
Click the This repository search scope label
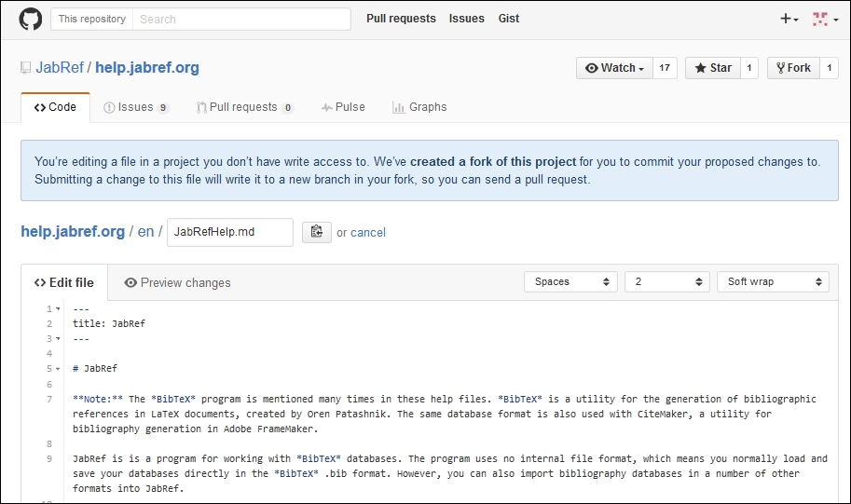[91, 19]
